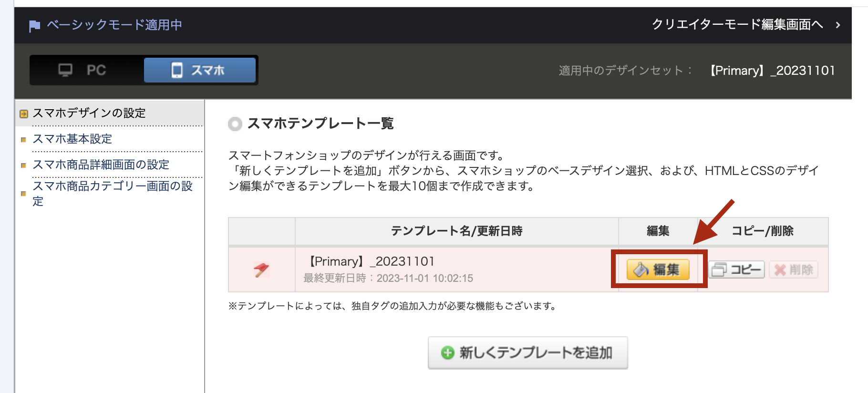Click the disabled 削除 button
The width and height of the screenshot is (868, 393).
tap(794, 270)
